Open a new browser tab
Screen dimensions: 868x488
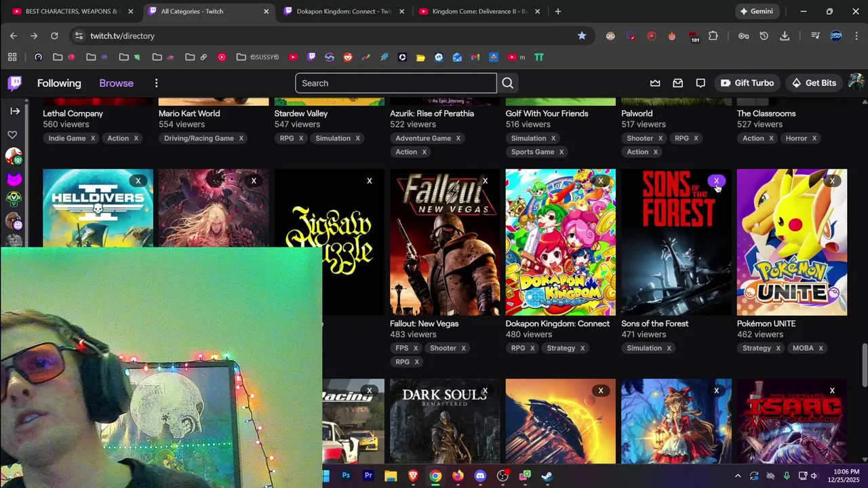(x=557, y=11)
